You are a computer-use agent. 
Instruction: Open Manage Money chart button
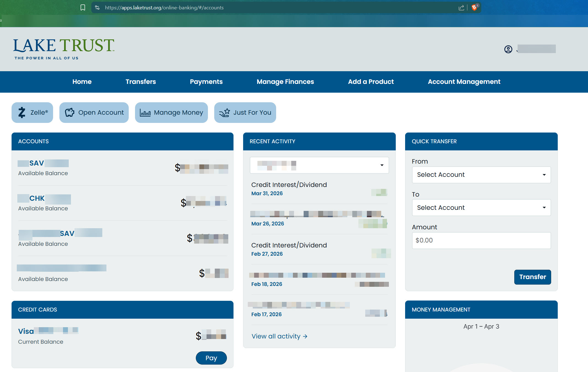point(171,112)
